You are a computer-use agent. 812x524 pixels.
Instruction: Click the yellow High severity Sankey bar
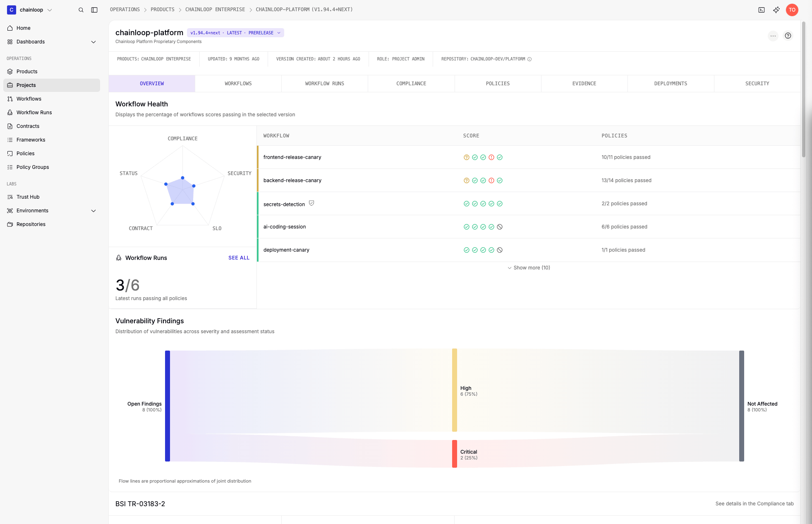(455, 390)
